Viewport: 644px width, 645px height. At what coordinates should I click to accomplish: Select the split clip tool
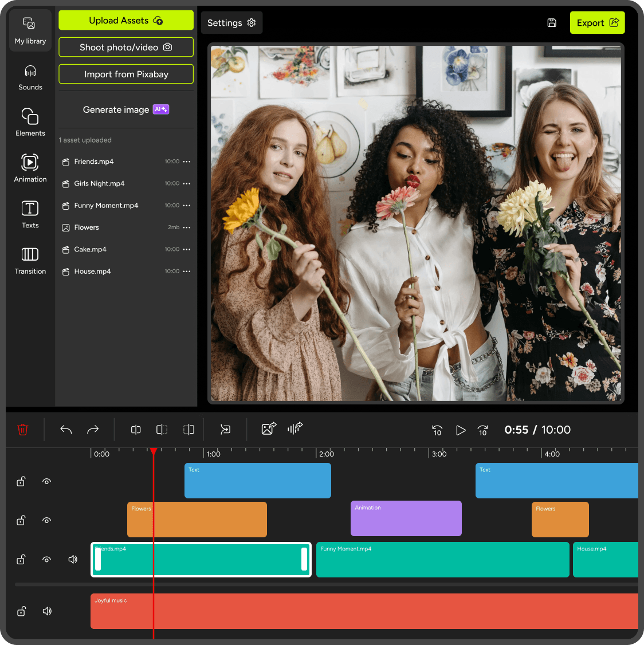136,430
